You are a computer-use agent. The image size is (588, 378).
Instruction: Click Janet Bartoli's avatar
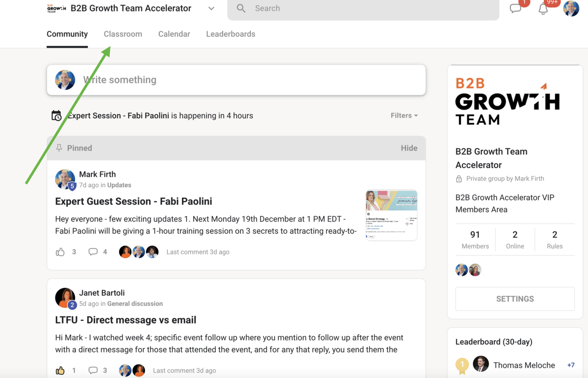tap(65, 298)
